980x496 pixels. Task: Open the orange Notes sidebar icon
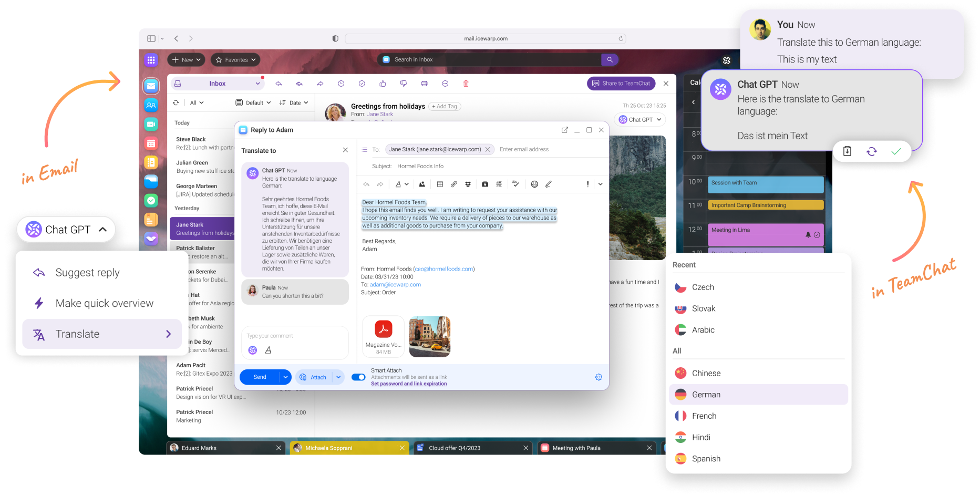point(151,220)
